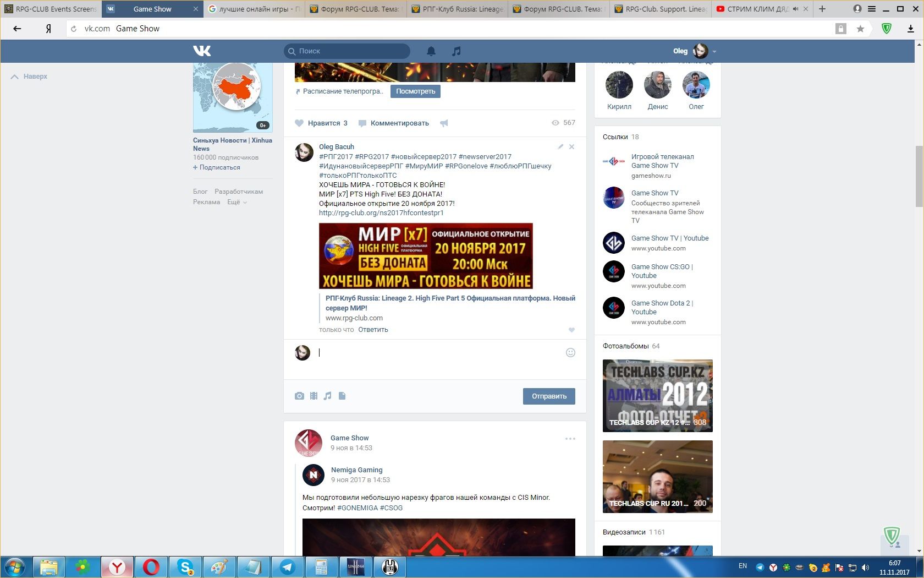Open the TECHLABS CUP KZ 2012 photo album

tap(658, 396)
